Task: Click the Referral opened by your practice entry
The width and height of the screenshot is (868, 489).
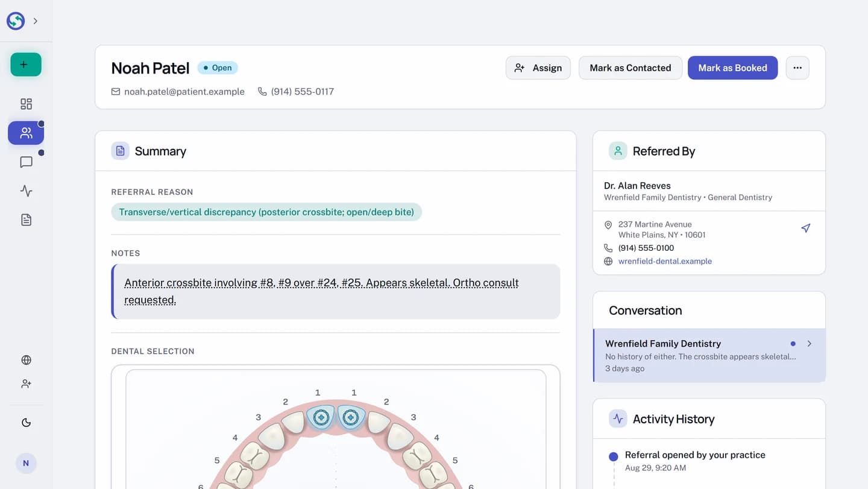Action: (695, 455)
